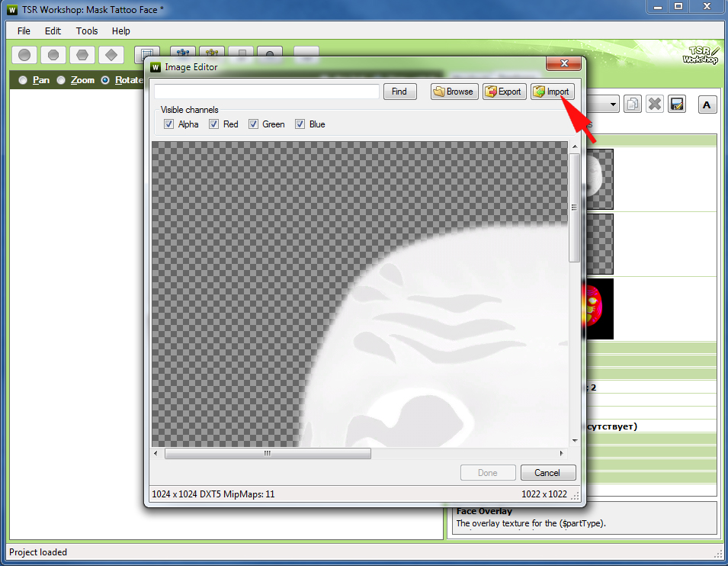Open Browse in the Image Editor

click(454, 92)
